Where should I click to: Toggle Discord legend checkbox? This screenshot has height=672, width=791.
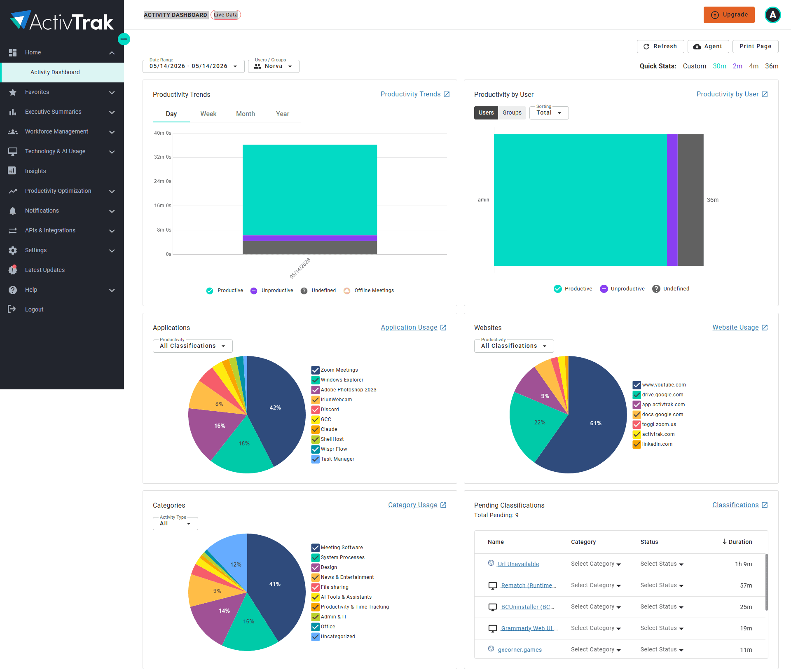point(316,410)
